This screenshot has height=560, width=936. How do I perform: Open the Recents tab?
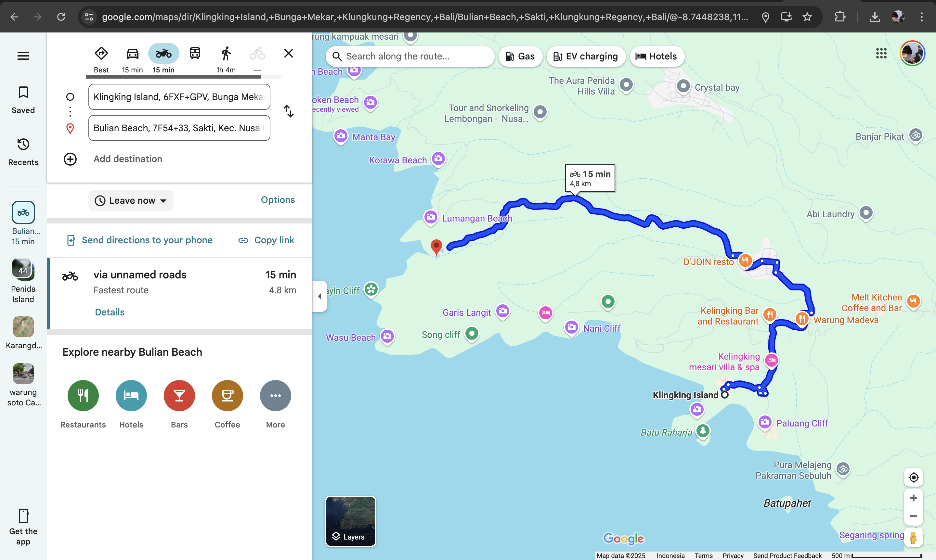[x=23, y=152]
